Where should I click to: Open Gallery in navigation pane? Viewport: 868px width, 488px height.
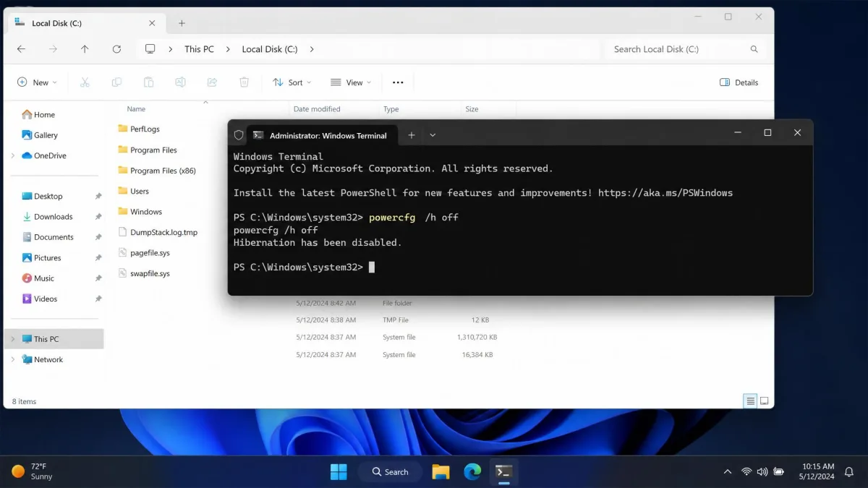40,135
